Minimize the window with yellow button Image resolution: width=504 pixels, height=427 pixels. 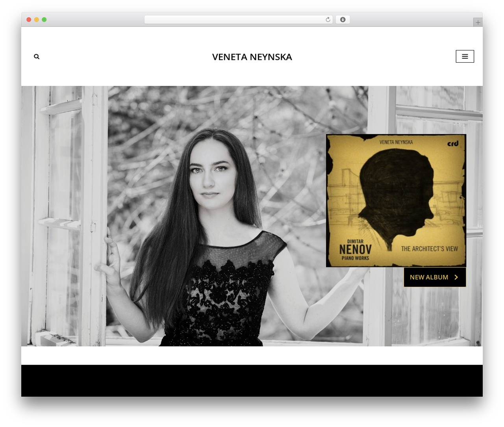coord(36,20)
